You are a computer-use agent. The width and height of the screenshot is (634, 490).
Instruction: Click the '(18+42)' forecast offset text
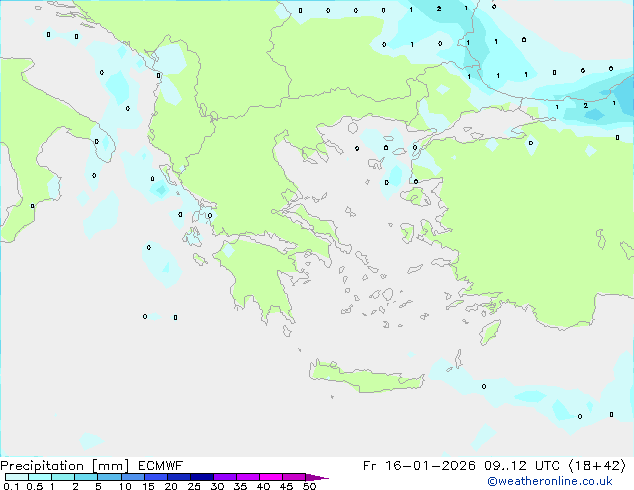point(598,466)
